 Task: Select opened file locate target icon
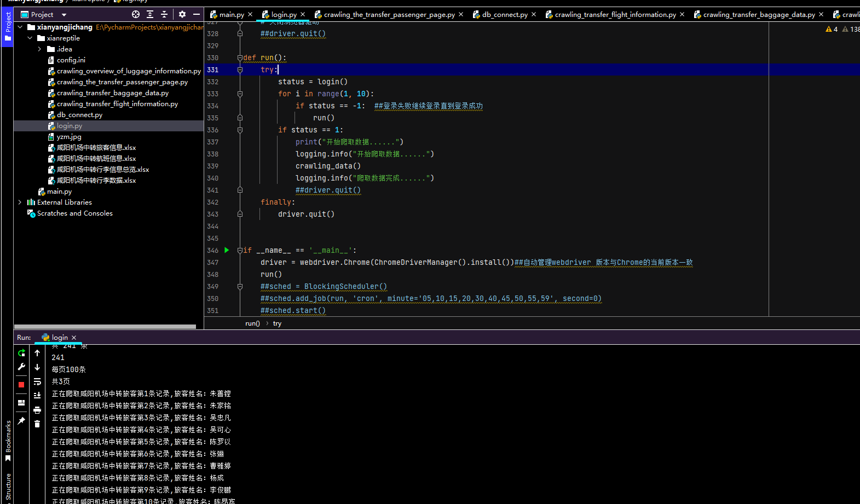click(x=136, y=14)
